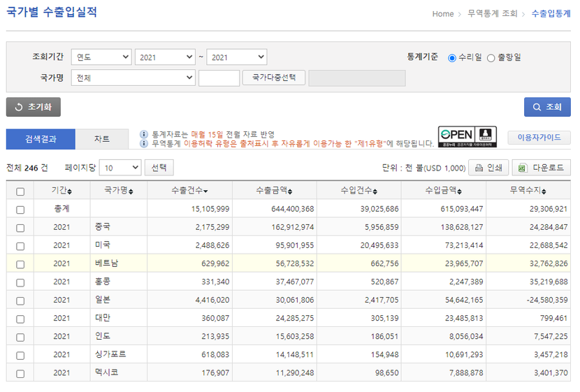Open the 국가명 전체 dropdown
Screen dimensions: 580x392
(133, 78)
